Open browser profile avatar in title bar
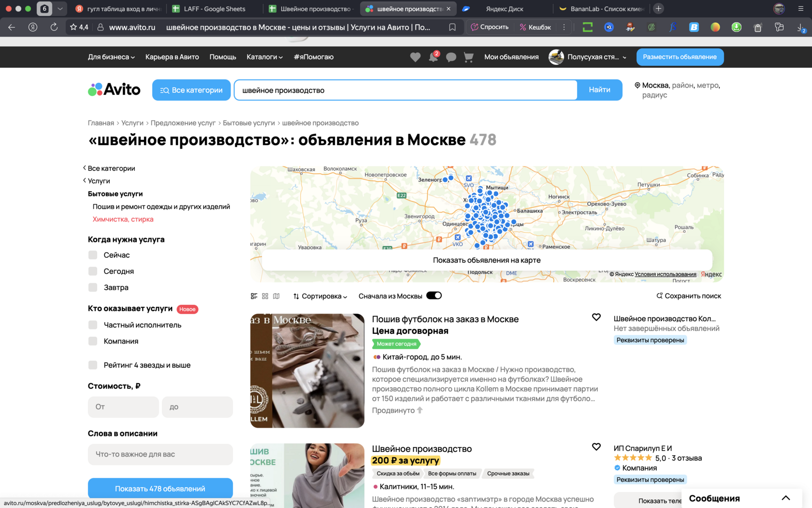Image resolution: width=812 pixels, height=508 pixels. point(779,9)
